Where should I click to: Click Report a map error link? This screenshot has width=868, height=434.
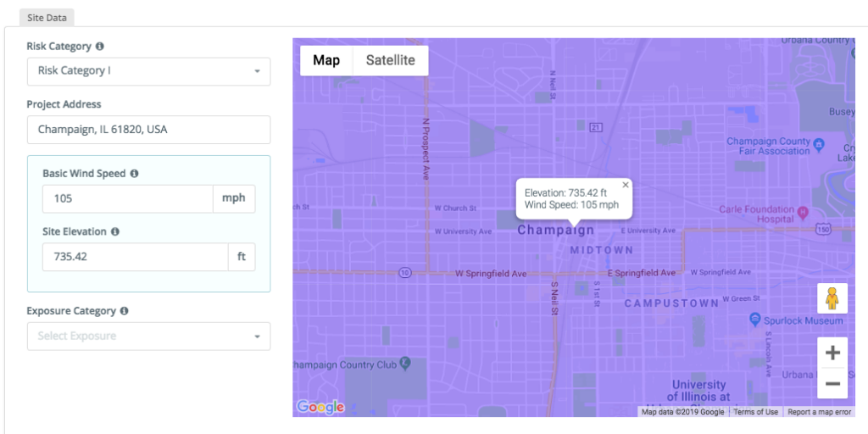pos(819,412)
